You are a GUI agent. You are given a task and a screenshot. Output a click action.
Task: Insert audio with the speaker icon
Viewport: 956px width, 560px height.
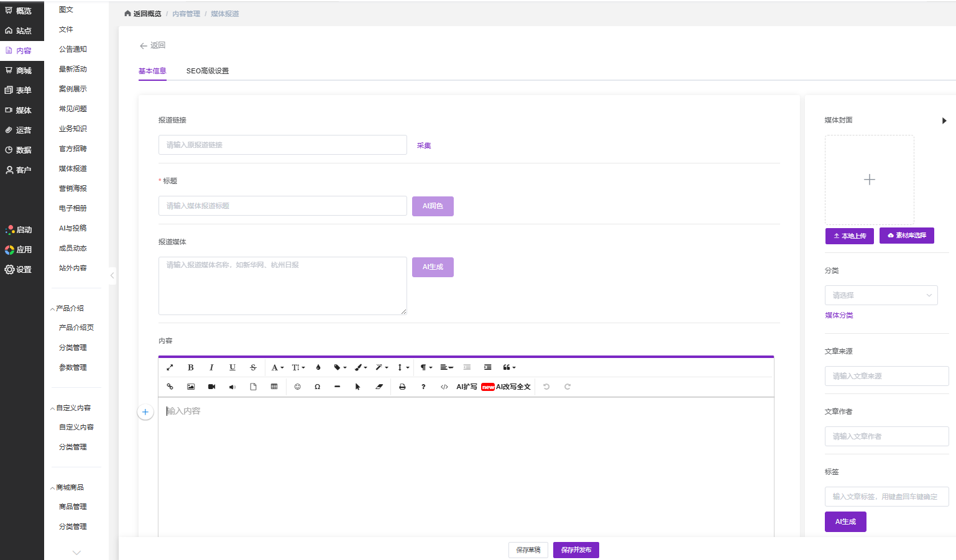point(232,387)
